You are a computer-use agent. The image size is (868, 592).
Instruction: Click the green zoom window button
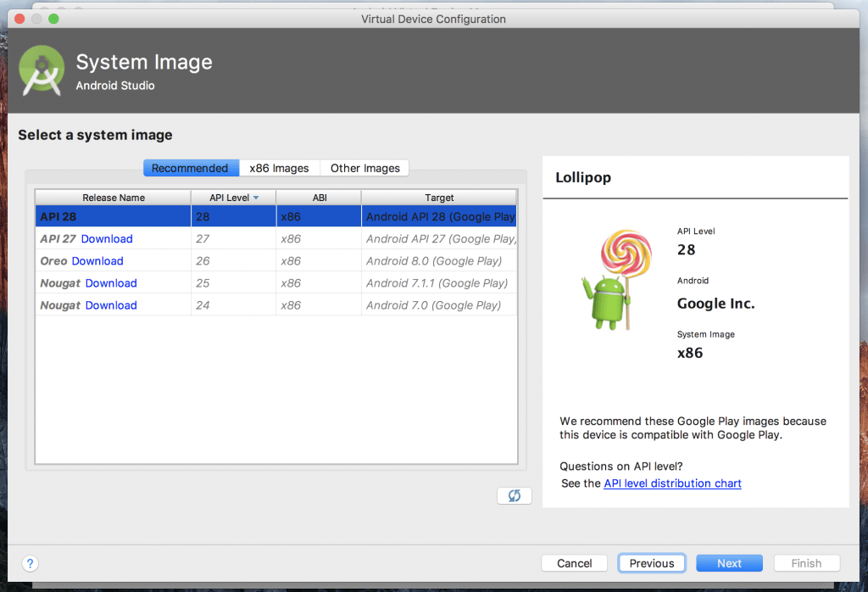pos(53,19)
